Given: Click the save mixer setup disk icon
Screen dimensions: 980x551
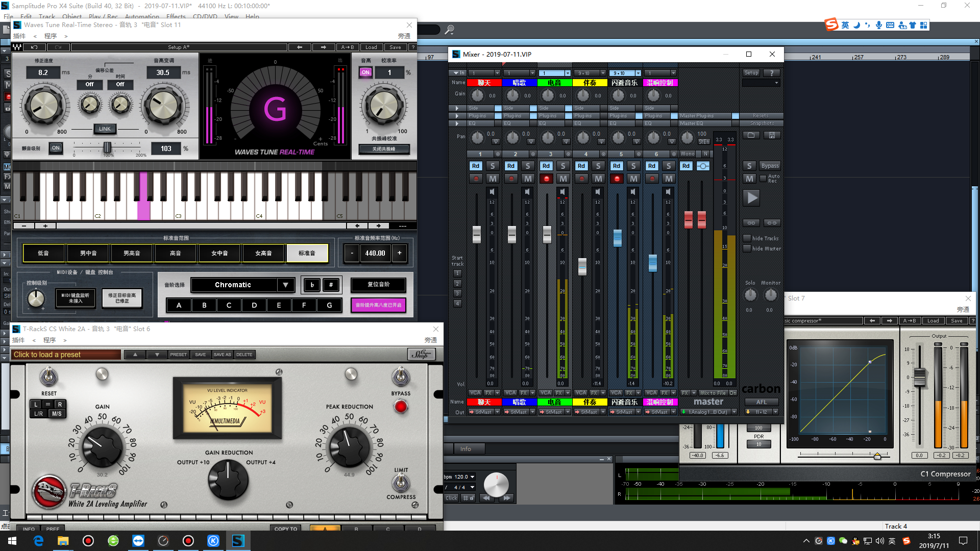Looking at the screenshot, I should 772,135.
